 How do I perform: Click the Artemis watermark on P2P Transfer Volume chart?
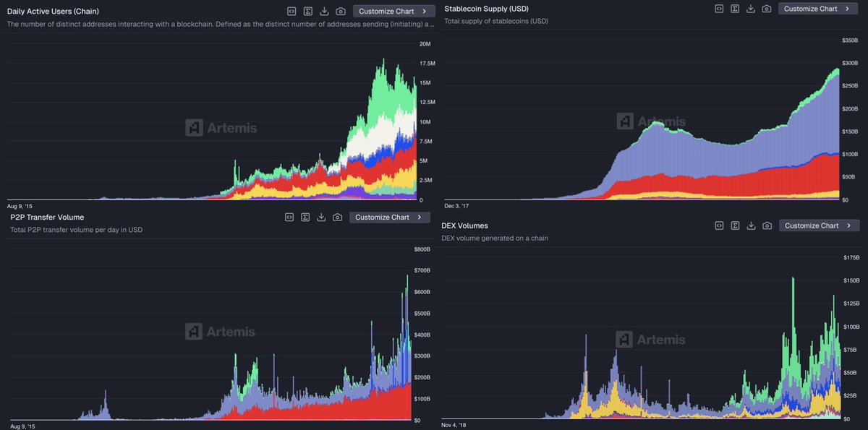tap(221, 332)
